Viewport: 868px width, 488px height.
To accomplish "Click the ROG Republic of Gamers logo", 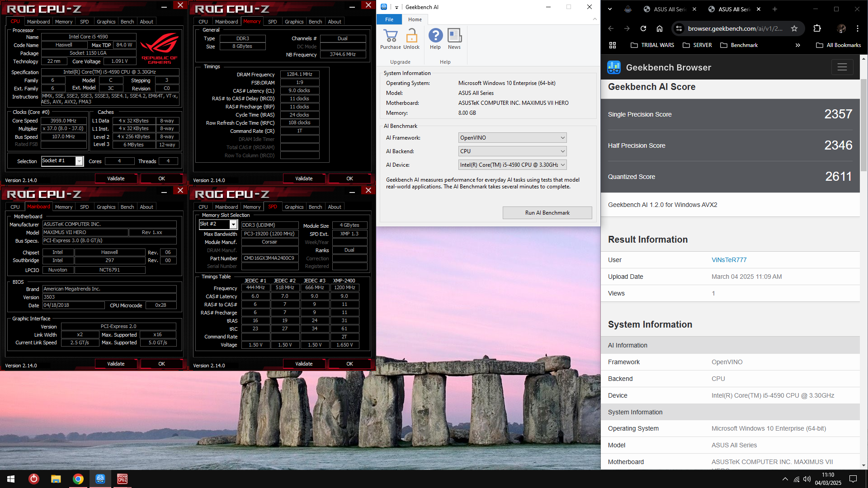I will [x=159, y=48].
